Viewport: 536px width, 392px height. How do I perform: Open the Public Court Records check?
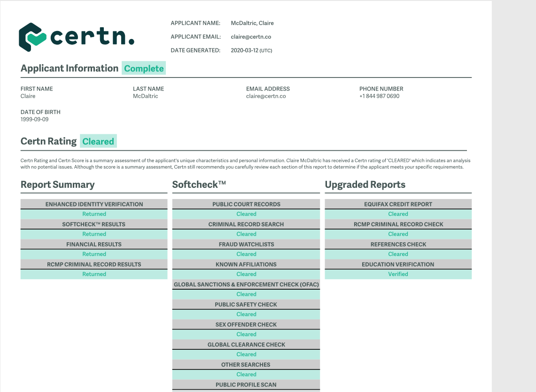click(246, 204)
